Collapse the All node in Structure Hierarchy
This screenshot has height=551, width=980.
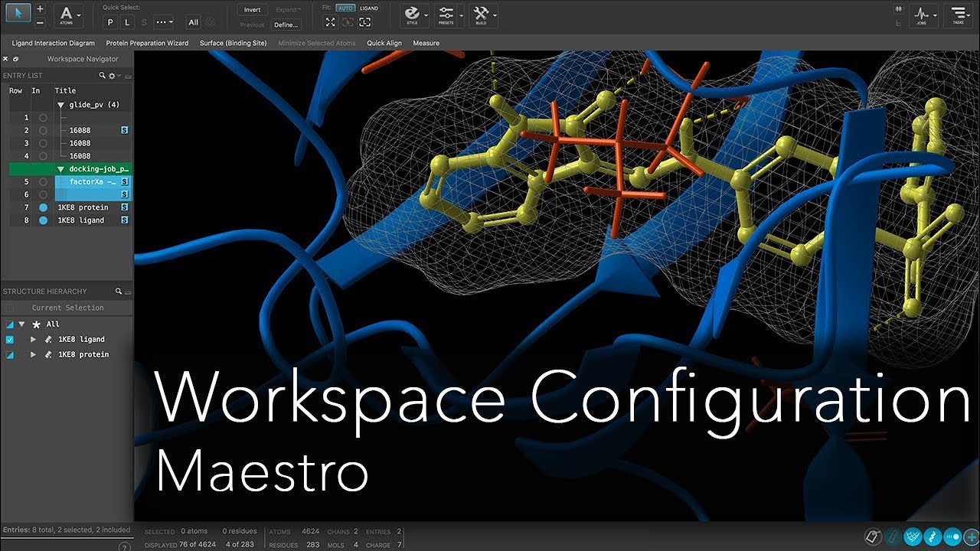[21, 324]
